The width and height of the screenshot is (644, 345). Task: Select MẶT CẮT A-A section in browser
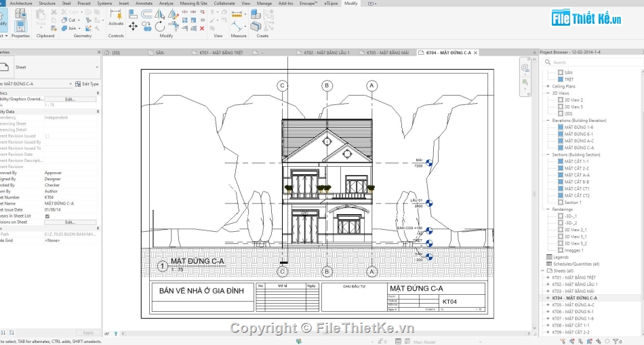(577, 175)
